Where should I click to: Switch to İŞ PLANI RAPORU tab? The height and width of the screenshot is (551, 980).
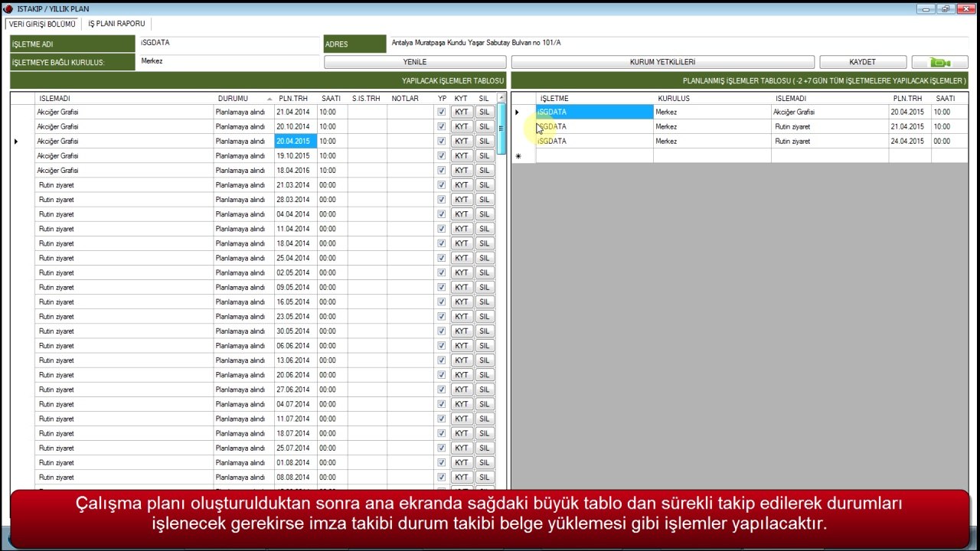click(116, 24)
